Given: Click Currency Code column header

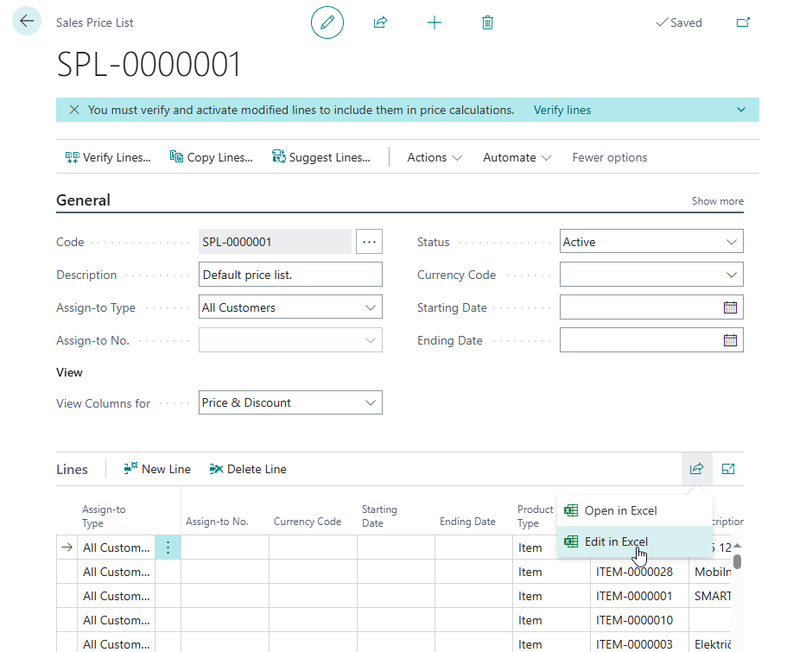Looking at the screenshot, I should tap(307, 522).
